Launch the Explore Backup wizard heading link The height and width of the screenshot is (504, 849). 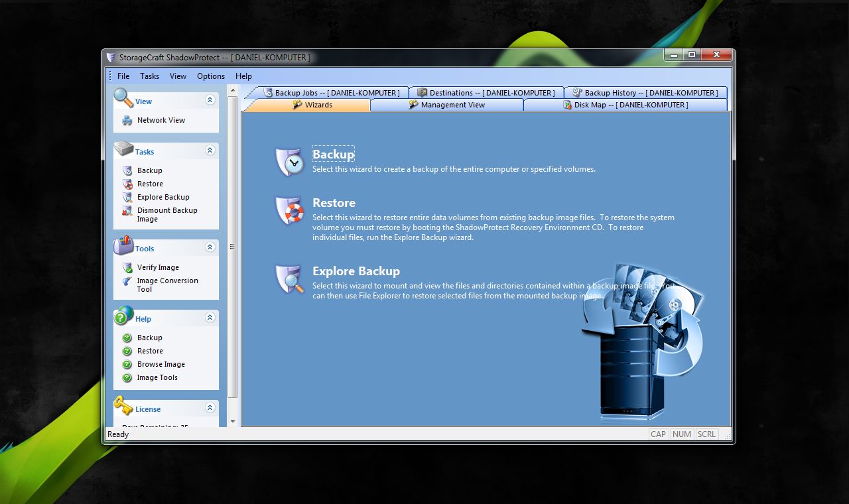pyautogui.click(x=356, y=271)
